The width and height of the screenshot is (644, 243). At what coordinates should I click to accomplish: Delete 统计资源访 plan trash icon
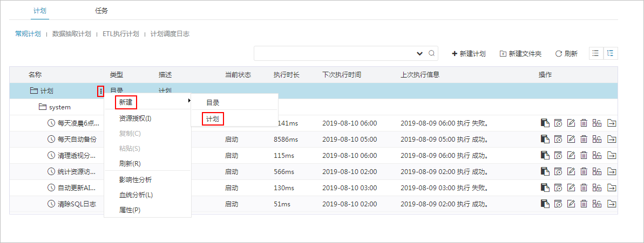[584, 172]
